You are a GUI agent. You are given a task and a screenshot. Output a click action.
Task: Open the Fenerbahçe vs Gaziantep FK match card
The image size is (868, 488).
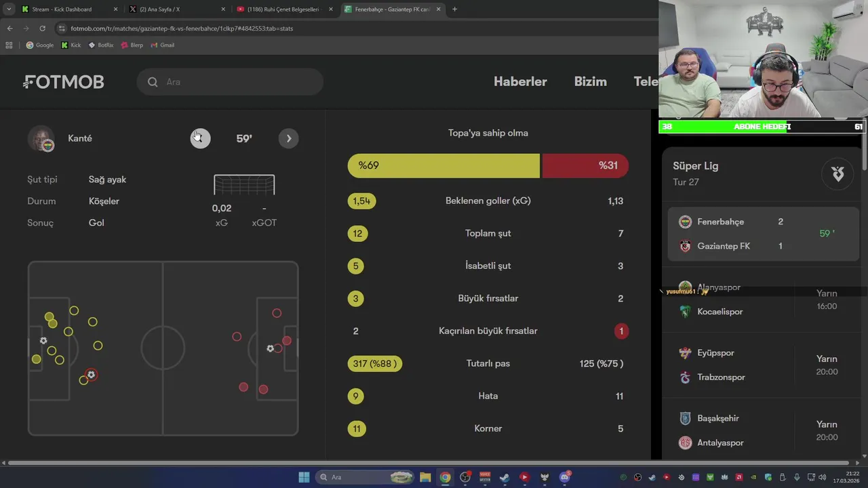click(764, 234)
